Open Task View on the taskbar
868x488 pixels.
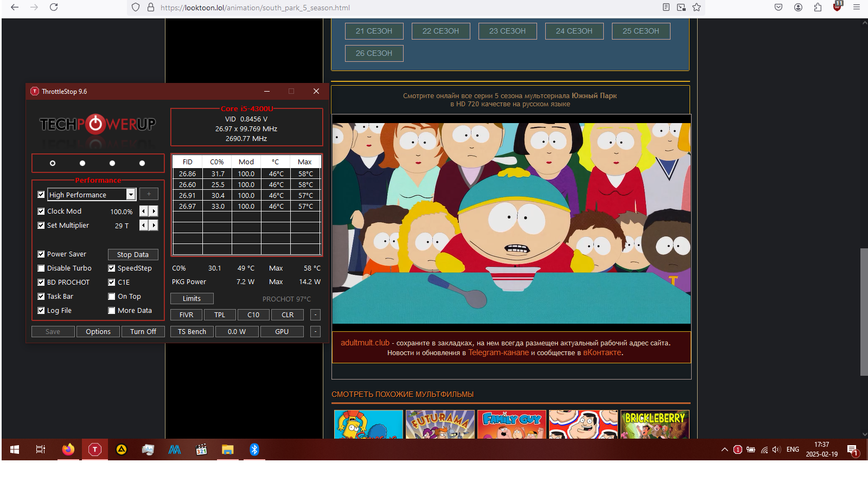41,450
